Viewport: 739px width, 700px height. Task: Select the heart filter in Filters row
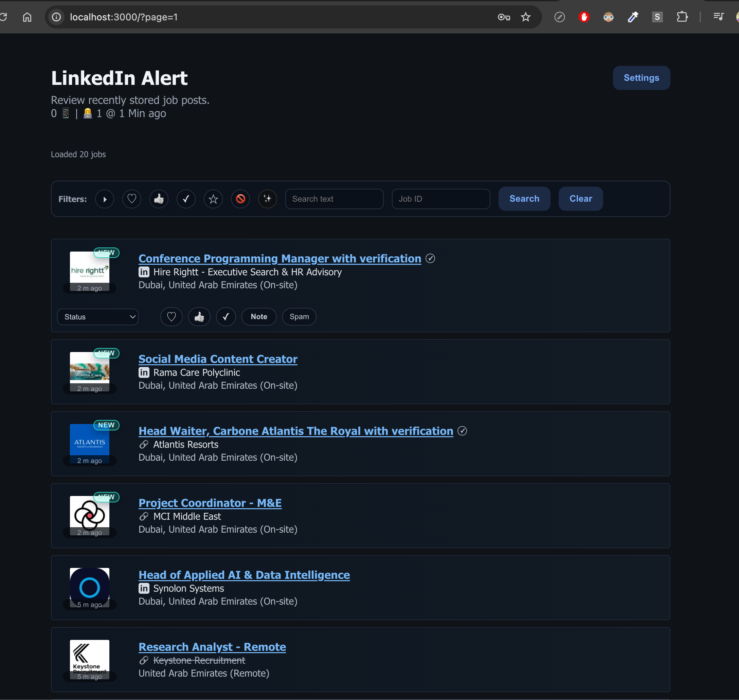click(x=131, y=199)
